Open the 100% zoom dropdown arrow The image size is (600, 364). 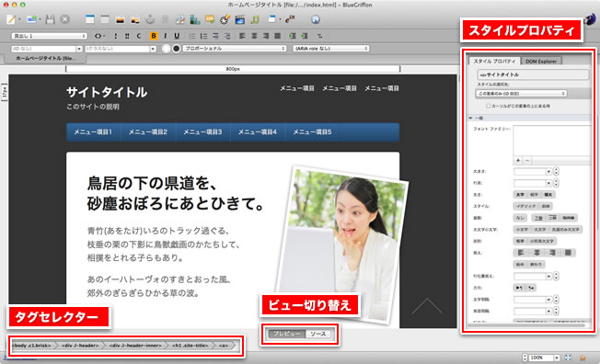(x=558, y=358)
